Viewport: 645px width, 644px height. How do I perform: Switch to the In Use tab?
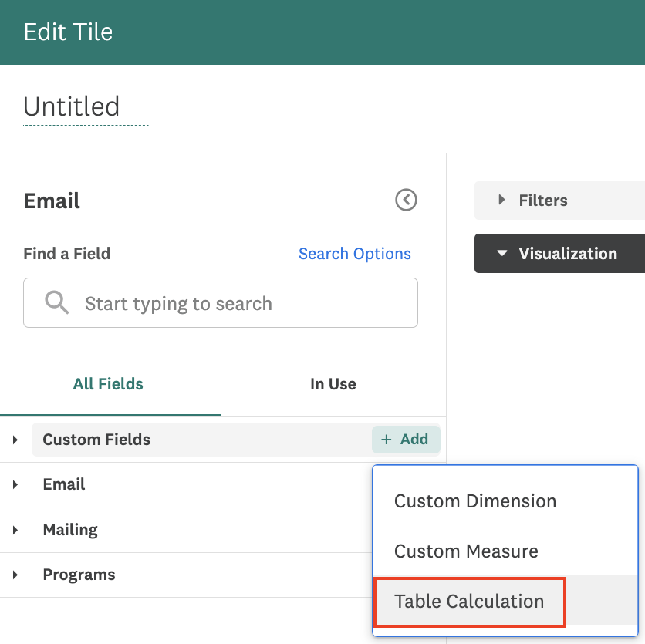[333, 384]
